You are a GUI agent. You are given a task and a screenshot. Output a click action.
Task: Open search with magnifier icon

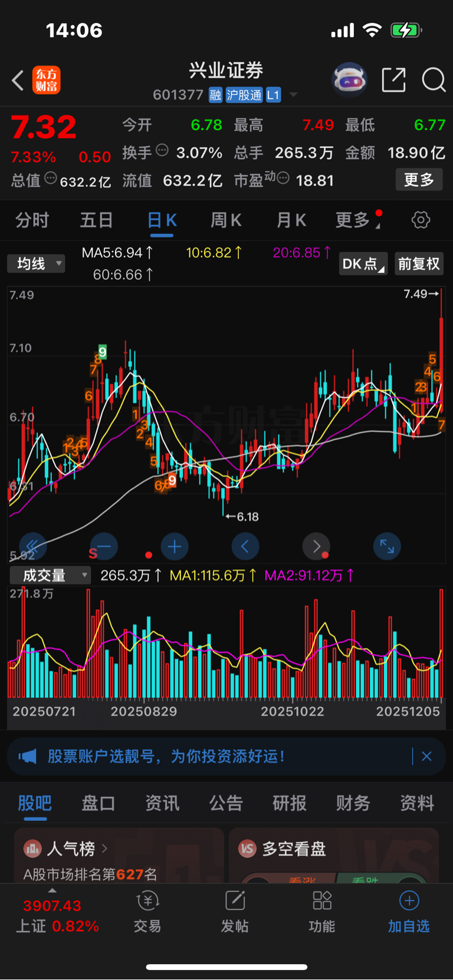tap(434, 80)
